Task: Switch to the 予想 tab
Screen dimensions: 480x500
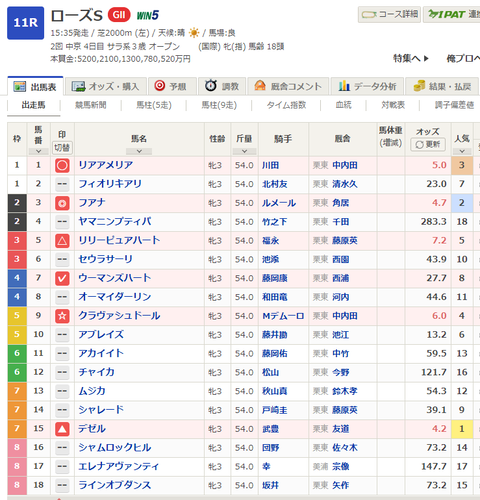Action: (x=172, y=87)
